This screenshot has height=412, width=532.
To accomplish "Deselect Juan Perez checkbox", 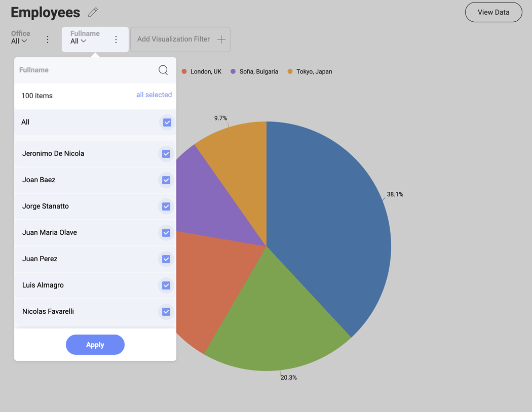I will 166,259.
